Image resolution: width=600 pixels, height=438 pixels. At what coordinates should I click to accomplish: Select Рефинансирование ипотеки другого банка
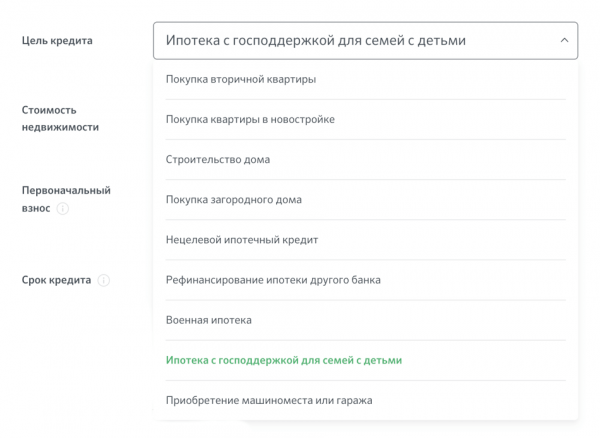tap(365, 280)
